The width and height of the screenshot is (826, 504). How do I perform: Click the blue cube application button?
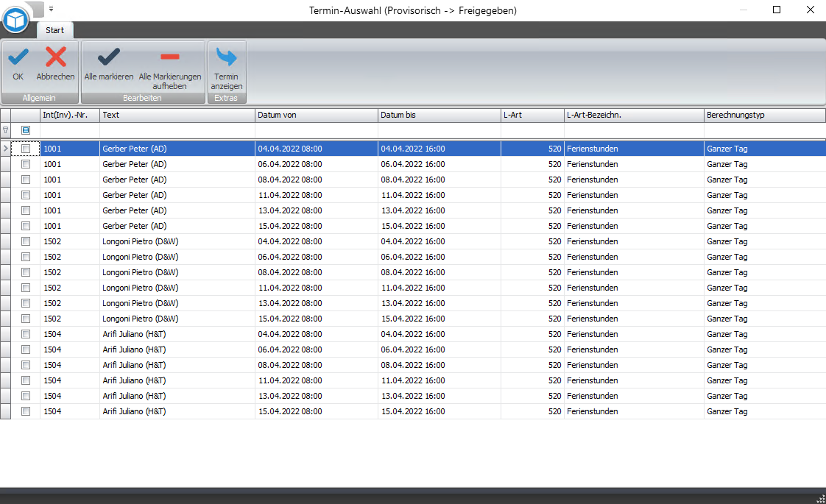pyautogui.click(x=15, y=19)
